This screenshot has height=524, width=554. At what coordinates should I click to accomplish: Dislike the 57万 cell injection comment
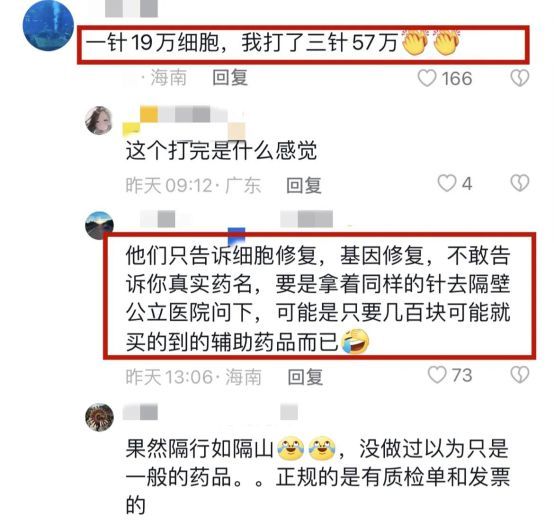[x=520, y=78]
